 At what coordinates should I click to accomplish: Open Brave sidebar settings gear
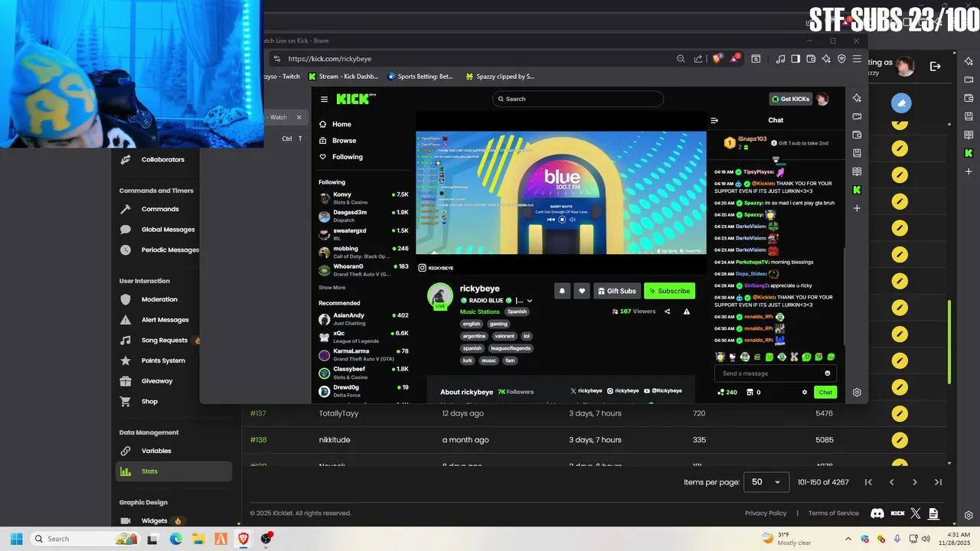point(857,393)
